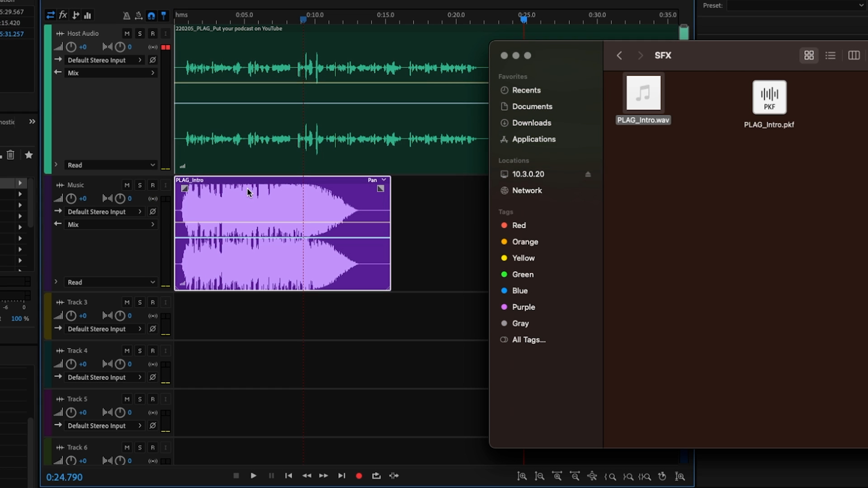Enable snapping with the magnet icon

(x=151, y=15)
